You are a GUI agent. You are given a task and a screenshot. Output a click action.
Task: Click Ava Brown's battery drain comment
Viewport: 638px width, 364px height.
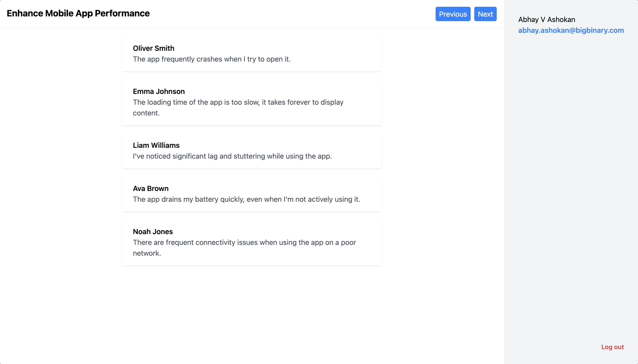coord(246,199)
